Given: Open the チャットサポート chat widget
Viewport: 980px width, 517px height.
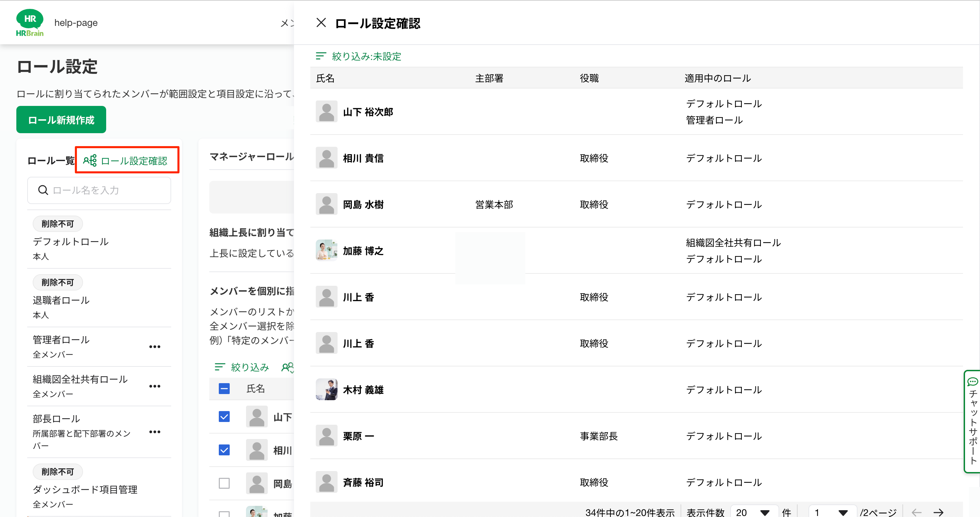Looking at the screenshot, I should tap(973, 421).
